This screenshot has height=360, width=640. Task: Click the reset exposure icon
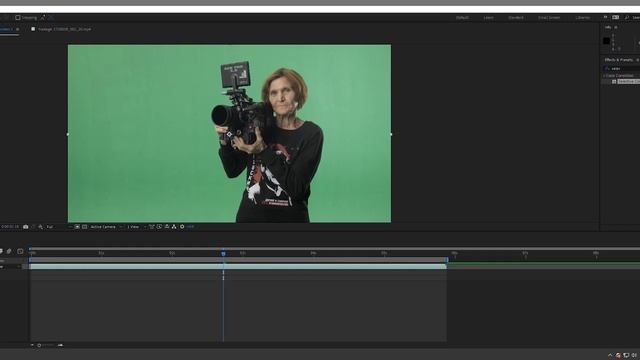pyautogui.click(x=182, y=227)
